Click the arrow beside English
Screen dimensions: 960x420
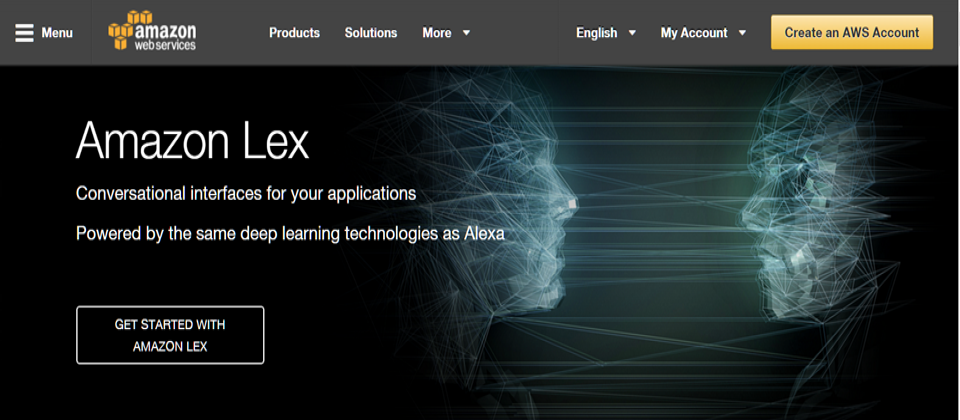click(x=632, y=33)
